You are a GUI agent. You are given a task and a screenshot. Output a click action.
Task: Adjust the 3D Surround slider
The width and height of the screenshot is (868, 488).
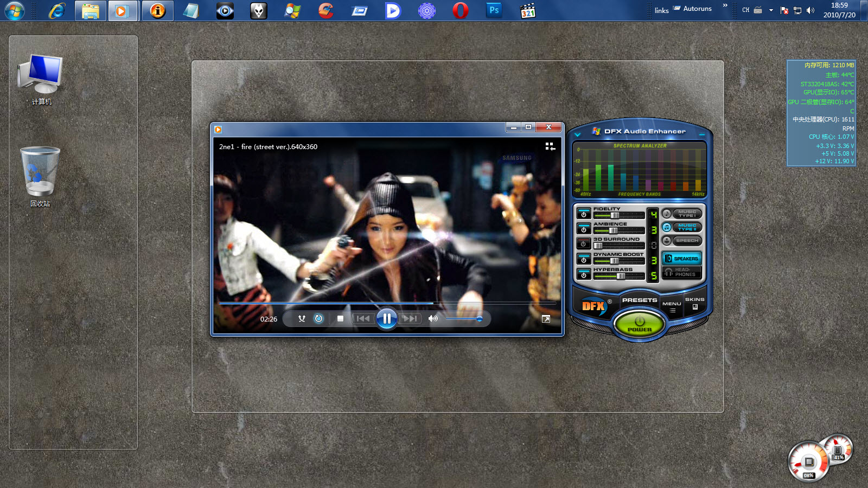[619, 246]
